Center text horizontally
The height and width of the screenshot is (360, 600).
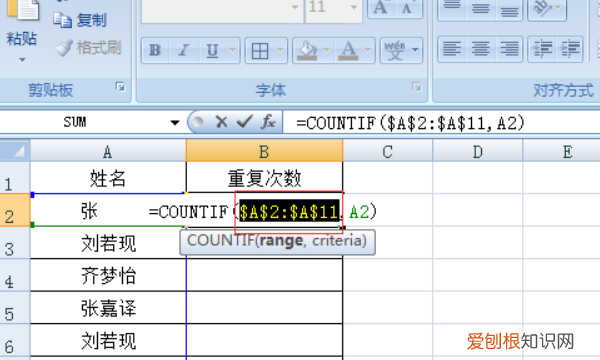point(481,49)
